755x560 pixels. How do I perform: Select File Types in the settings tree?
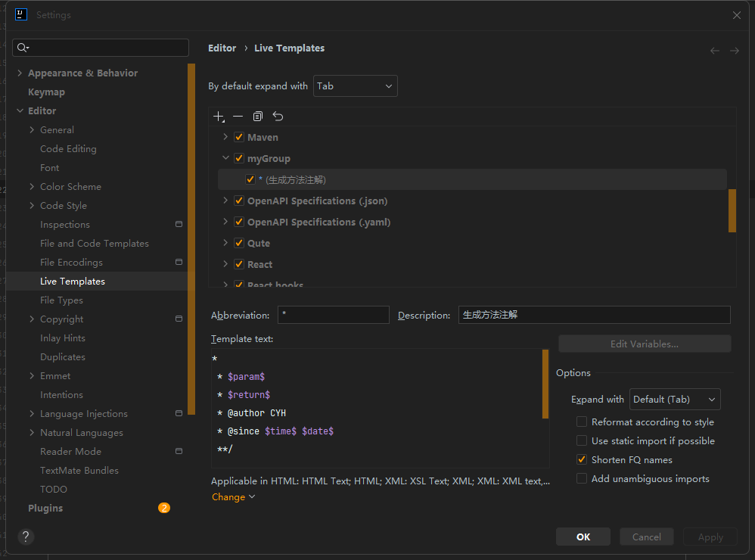pos(61,300)
